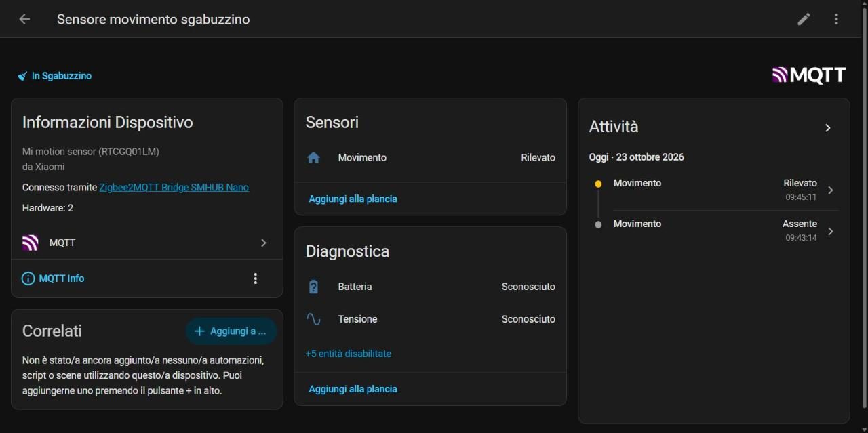Open the Movimento sensor entity row

coord(431,157)
